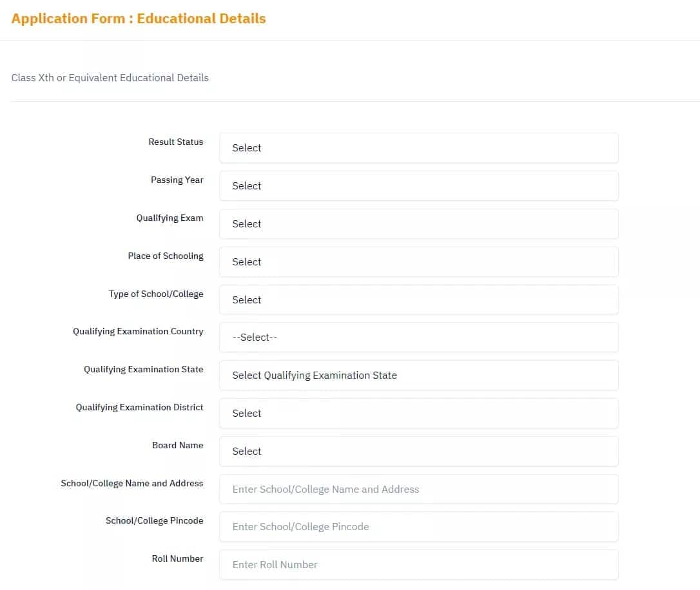This screenshot has width=700, height=590.
Task: Click the Enter Roll Number field
Action: pos(418,565)
